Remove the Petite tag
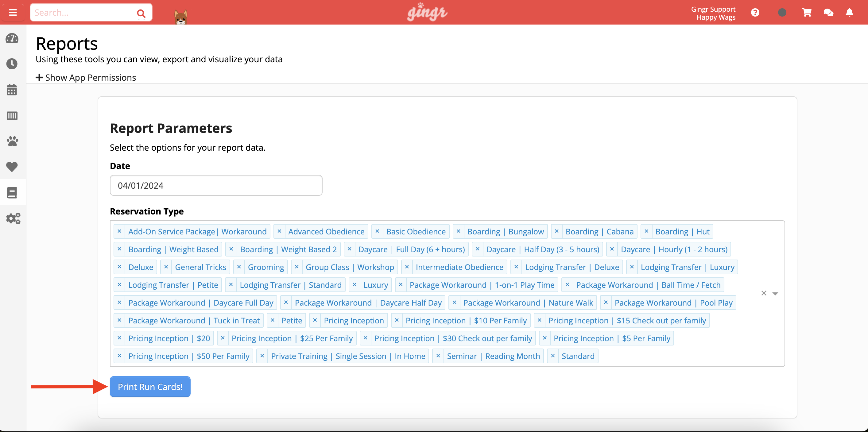Viewport: 868px width, 432px height. click(272, 321)
